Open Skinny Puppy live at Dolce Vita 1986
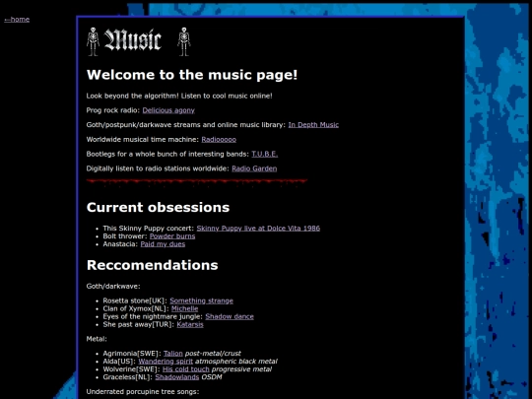This screenshot has width=532, height=399. (258, 229)
